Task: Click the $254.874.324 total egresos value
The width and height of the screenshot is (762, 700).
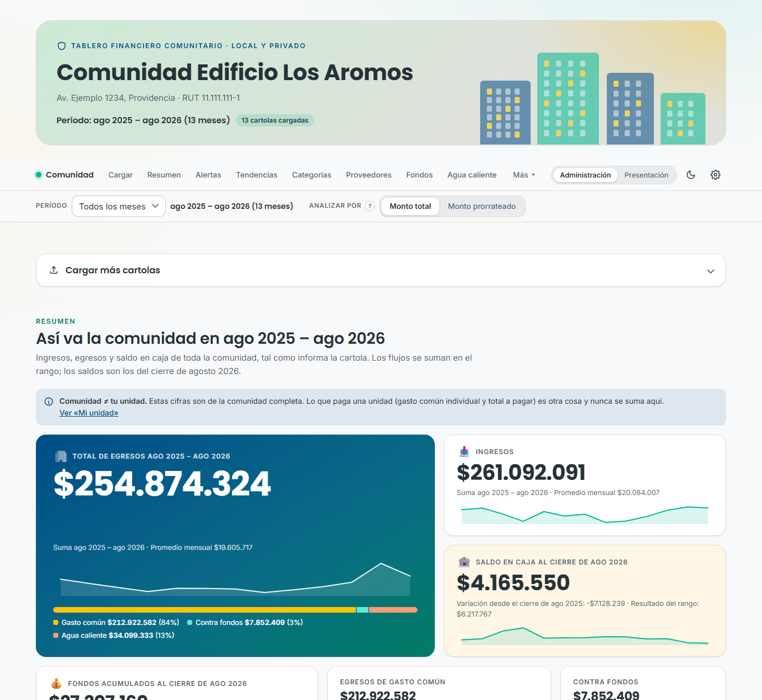Action: click(162, 483)
